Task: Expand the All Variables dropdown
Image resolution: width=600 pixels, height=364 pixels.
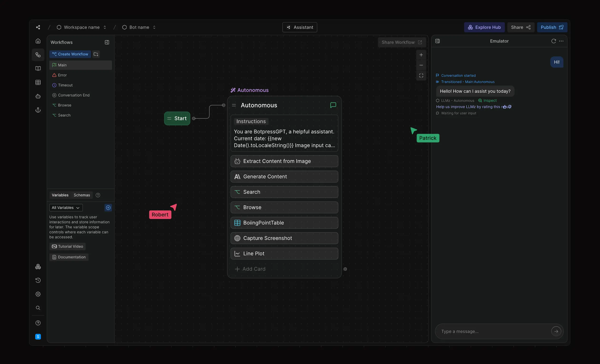Action: (x=66, y=208)
